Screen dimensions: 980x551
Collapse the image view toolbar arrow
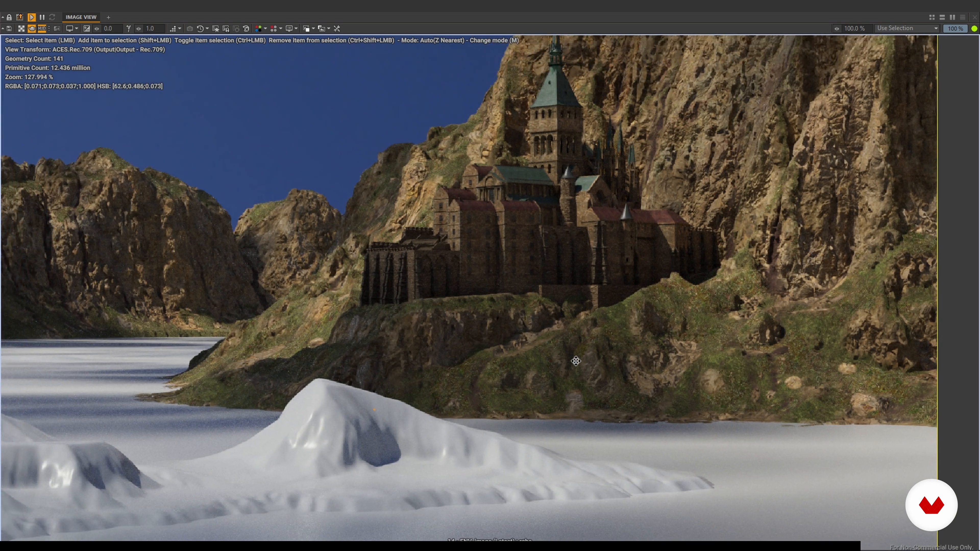pyautogui.click(x=3, y=29)
